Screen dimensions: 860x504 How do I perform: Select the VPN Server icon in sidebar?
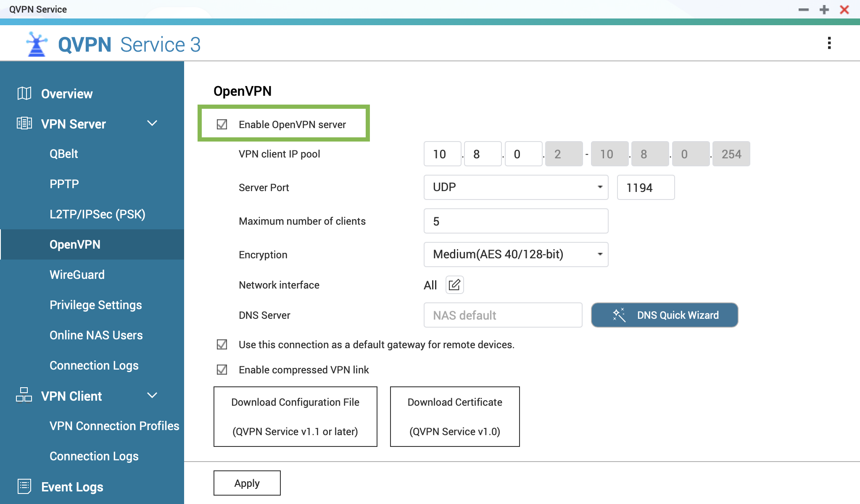[x=24, y=123]
